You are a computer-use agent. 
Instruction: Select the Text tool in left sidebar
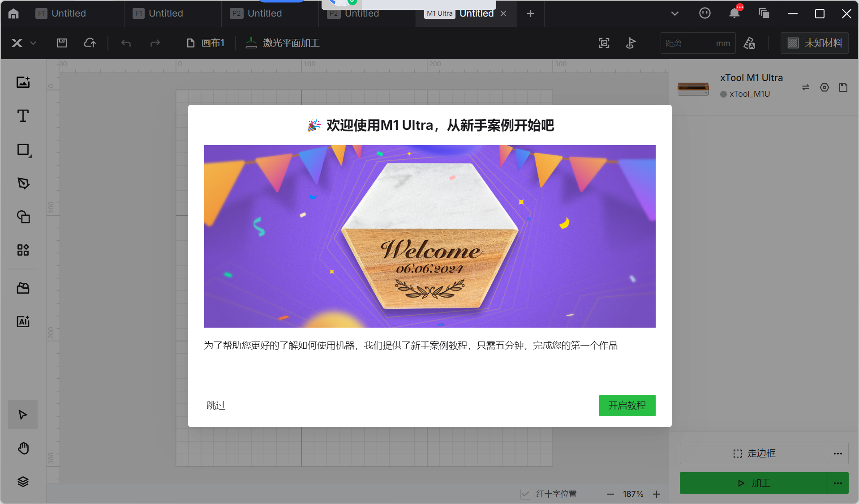tap(23, 116)
